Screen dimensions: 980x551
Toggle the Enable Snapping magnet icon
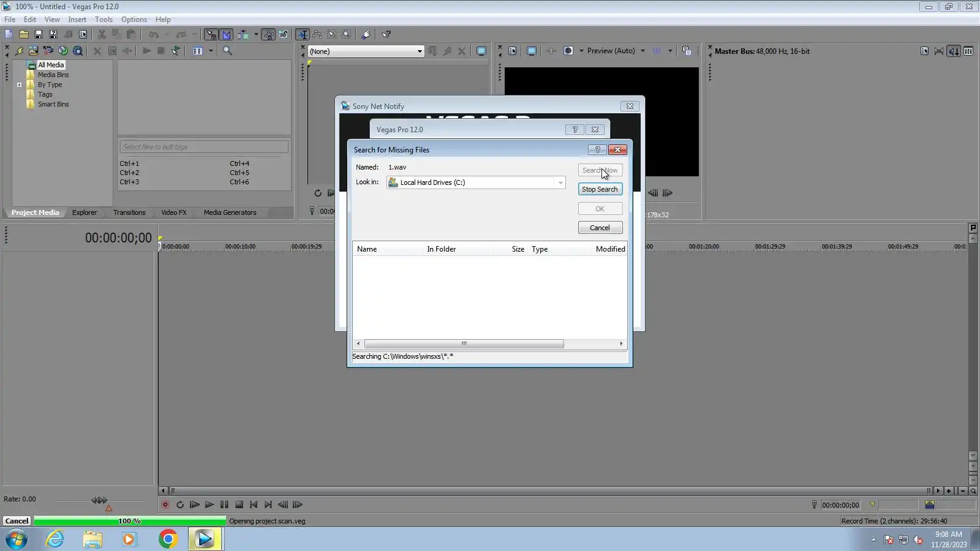(x=211, y=34)
